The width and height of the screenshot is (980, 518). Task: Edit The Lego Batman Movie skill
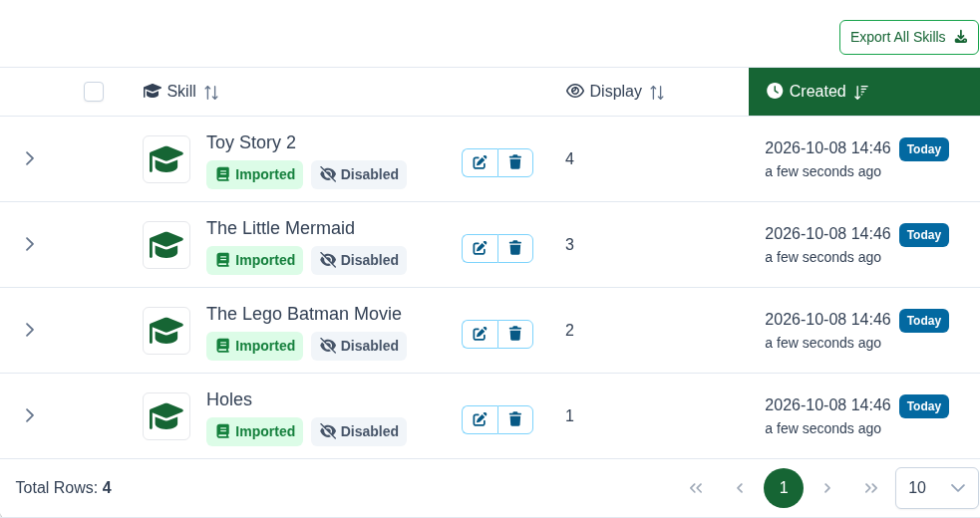pyautogui.click(x=480, y=334)
